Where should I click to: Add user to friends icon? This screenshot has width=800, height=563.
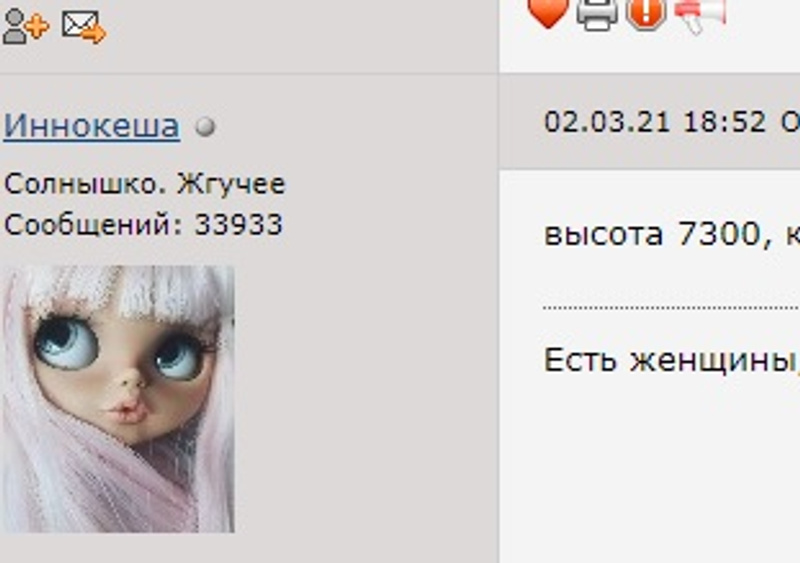[x=26, y=26]
